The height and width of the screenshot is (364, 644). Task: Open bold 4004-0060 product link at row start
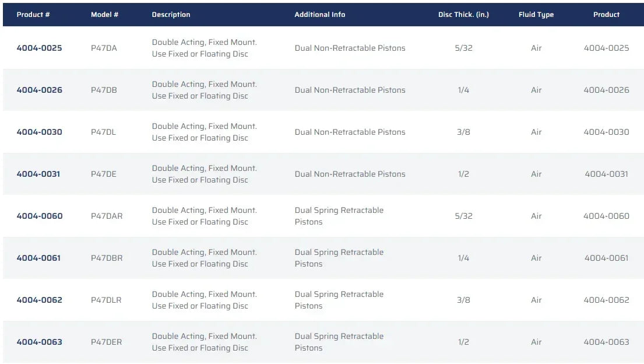pyautogui.click(x=39, y=216)
